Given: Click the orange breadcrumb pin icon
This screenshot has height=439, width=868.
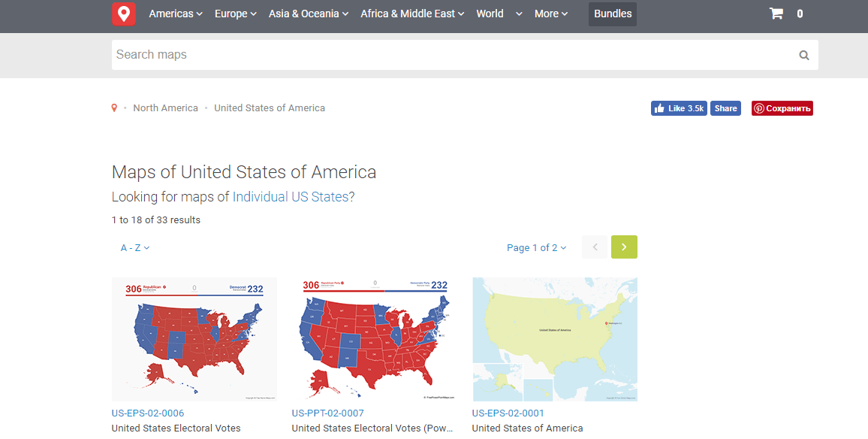Looking at the screenshot, I should coord(114,108).
